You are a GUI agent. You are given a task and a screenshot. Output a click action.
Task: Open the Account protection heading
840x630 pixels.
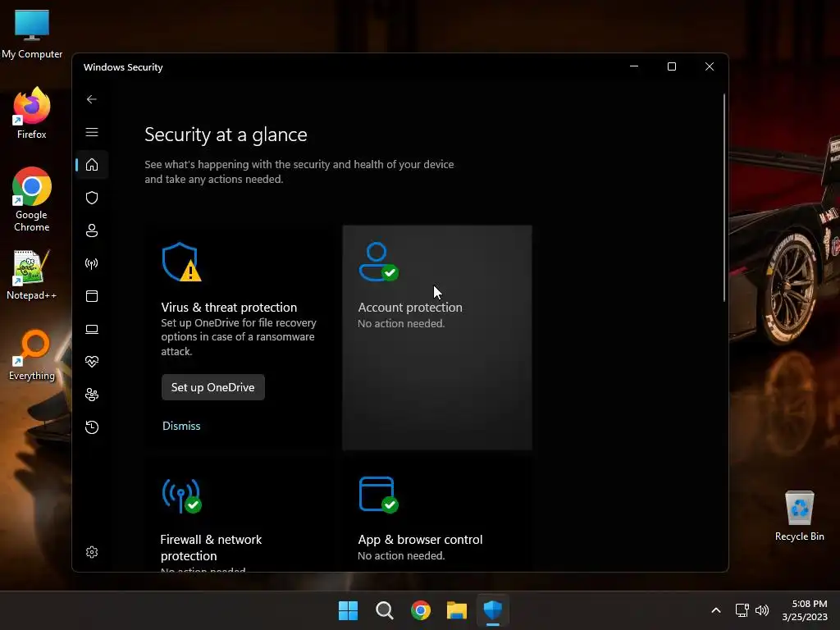[x=410, y=308]
